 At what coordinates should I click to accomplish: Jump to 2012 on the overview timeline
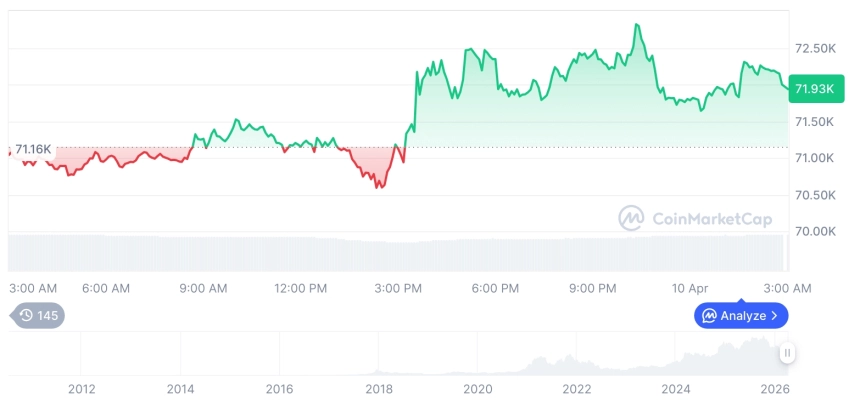[x=81, y=389]
